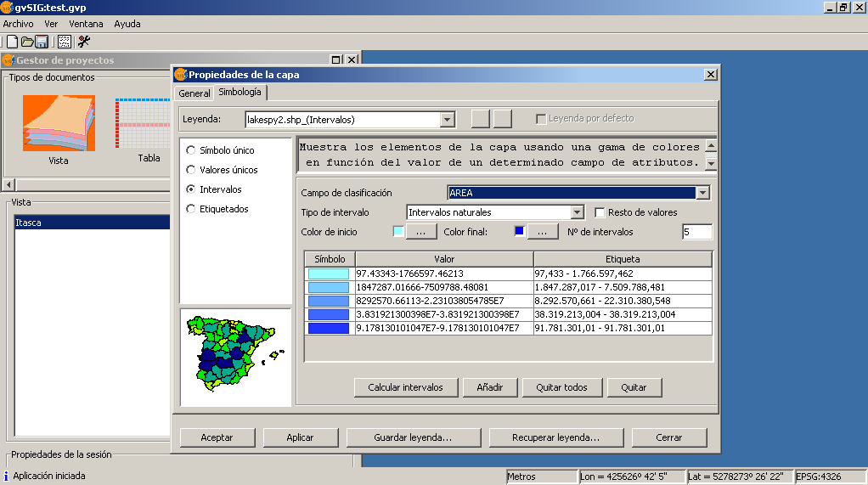Click the Guardar leyenda button
Image resolution: width=868 pixels, height=485 pixels.
[x=413, y=437]
